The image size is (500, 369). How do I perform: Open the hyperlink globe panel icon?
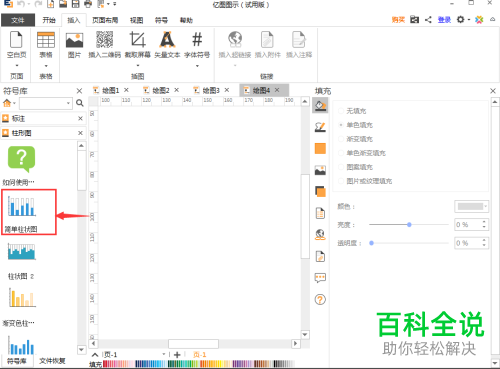pyautogui.click(x=320, y=235)
